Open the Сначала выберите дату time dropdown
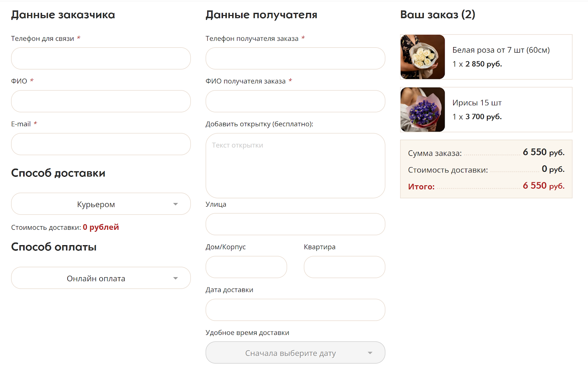The height and width of the screenshot is (368, 588). point(290,353)
